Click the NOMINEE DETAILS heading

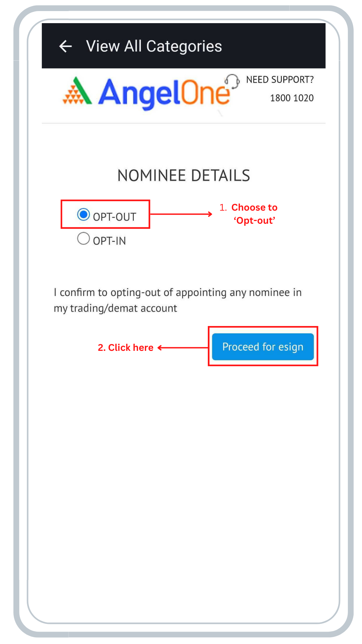(x=184, y=175)
